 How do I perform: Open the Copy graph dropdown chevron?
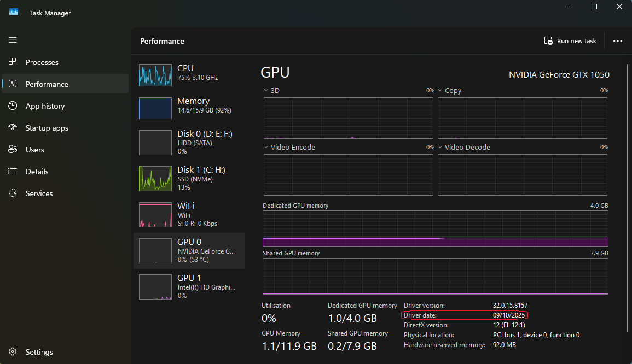pyautogui.click(x=440, y=91)
